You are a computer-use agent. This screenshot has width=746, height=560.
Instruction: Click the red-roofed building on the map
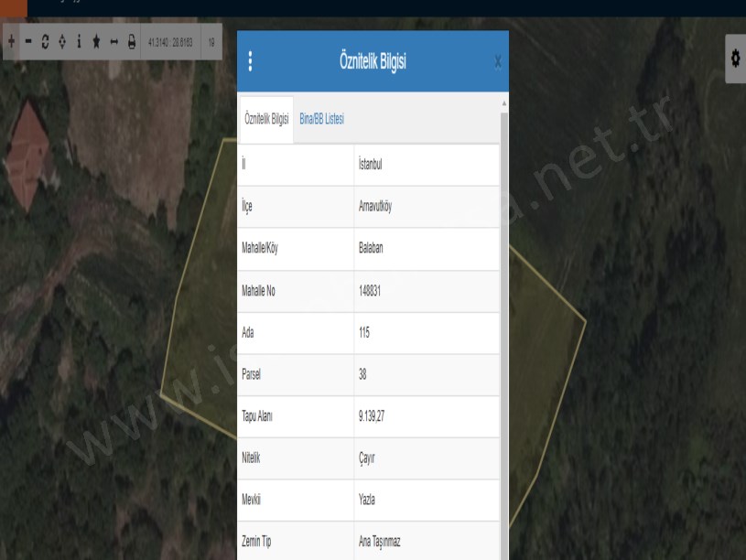(x=28, y=151)
